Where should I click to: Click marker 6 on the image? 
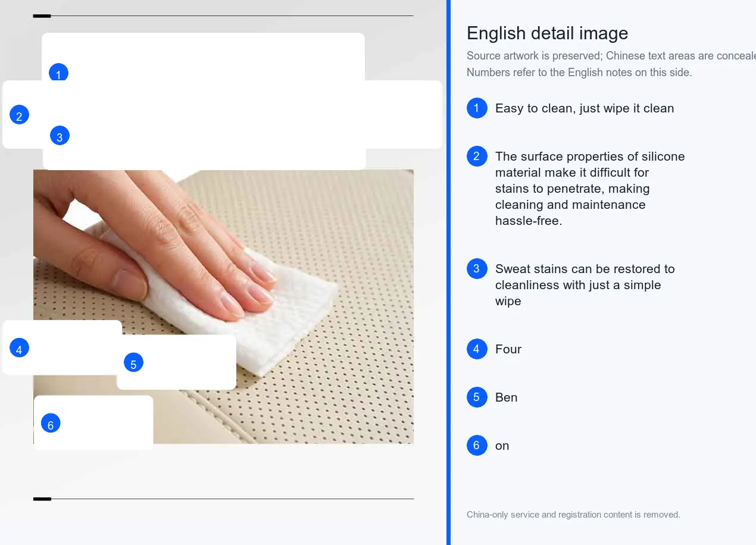coord(51,423)
